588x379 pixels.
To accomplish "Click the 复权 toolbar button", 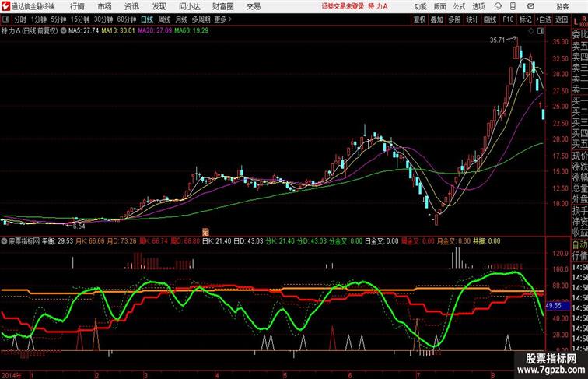I will (x=419, y=19).
